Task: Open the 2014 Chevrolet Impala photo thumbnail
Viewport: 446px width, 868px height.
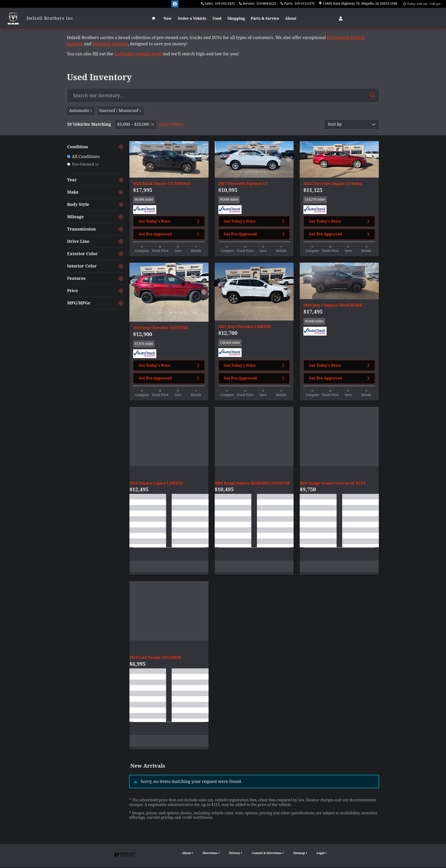Action: pyautogui.click(x=339, y=159)
